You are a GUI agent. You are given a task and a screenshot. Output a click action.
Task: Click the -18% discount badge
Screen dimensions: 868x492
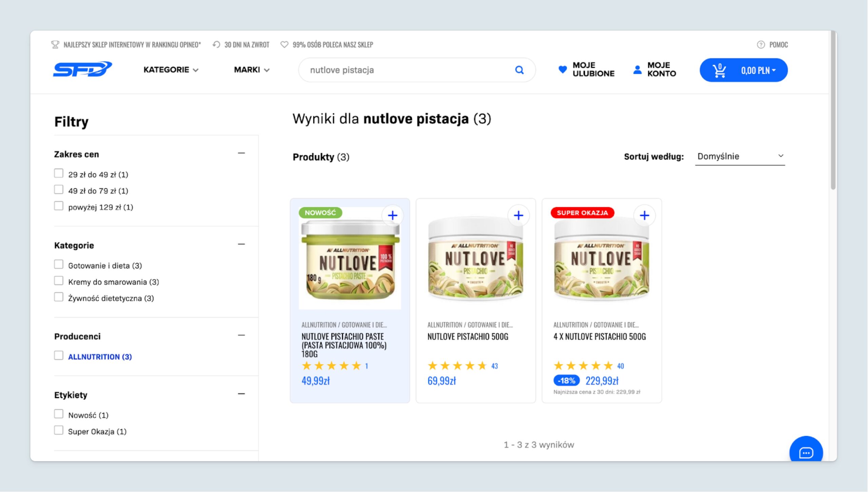(x=567, y=380)
